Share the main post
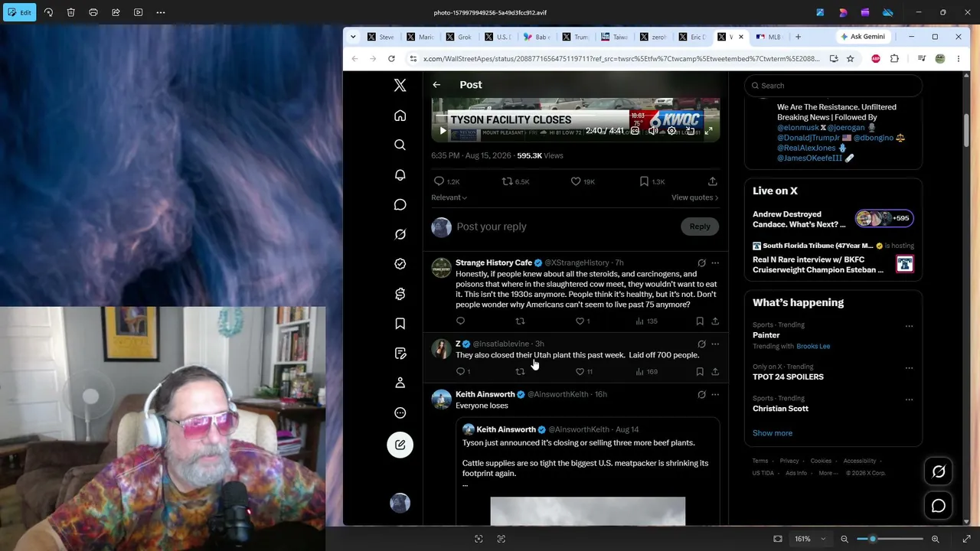Screen dimensions: 980x551 tap(712, 181)
